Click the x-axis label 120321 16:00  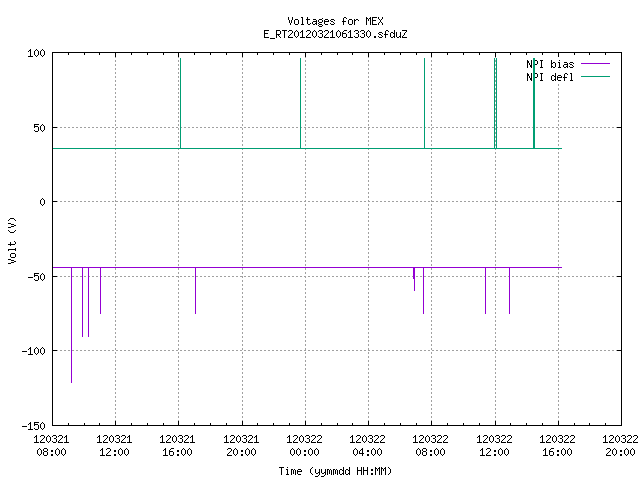[x=177, y=446]
